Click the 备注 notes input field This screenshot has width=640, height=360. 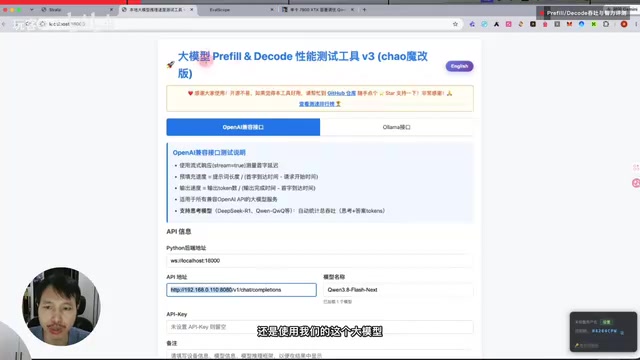click(x=320, y=356)
